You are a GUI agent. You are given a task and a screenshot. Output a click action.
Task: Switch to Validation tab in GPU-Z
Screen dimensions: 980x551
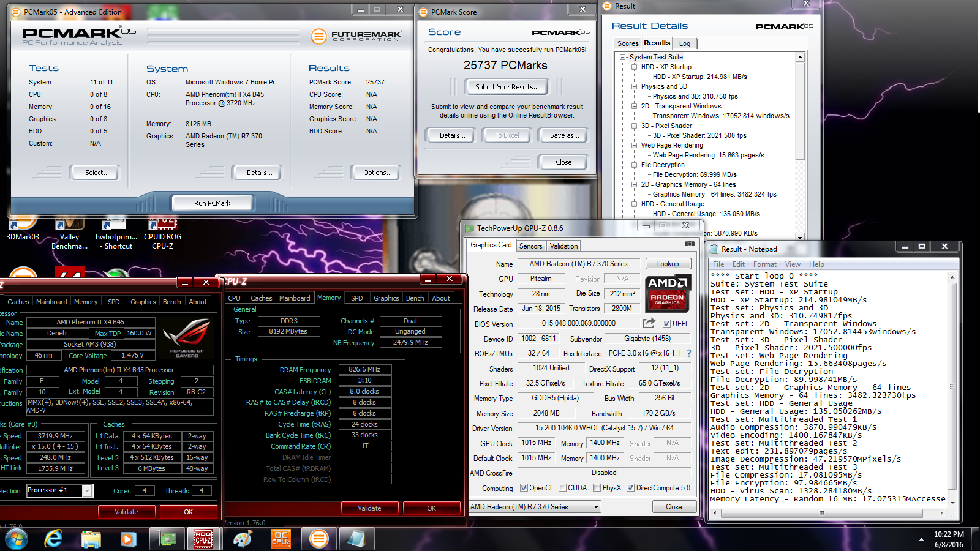(563, 246)
